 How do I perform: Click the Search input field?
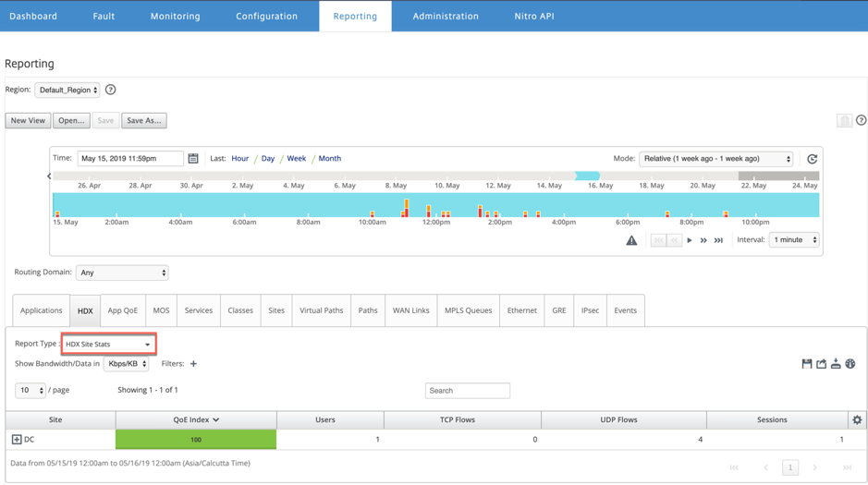[467, 391]
